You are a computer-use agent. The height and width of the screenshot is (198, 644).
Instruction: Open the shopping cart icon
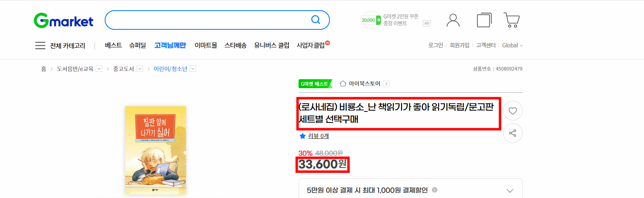(x=512, y=20)
